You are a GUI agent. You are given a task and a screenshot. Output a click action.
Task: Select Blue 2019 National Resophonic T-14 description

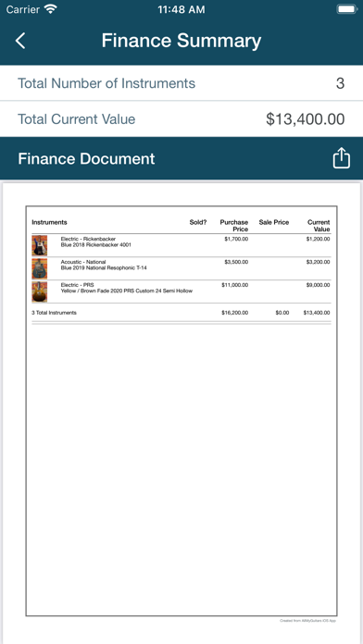[104, 267]
